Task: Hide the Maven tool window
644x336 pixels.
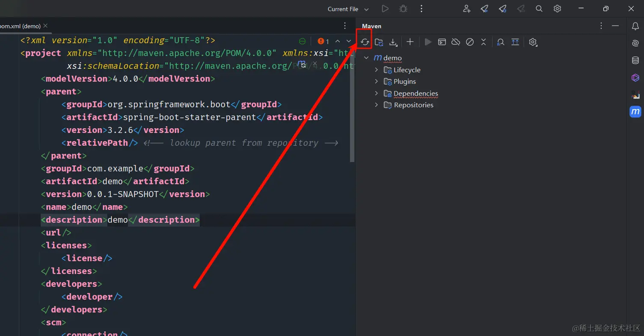Action: click(615, 26)
